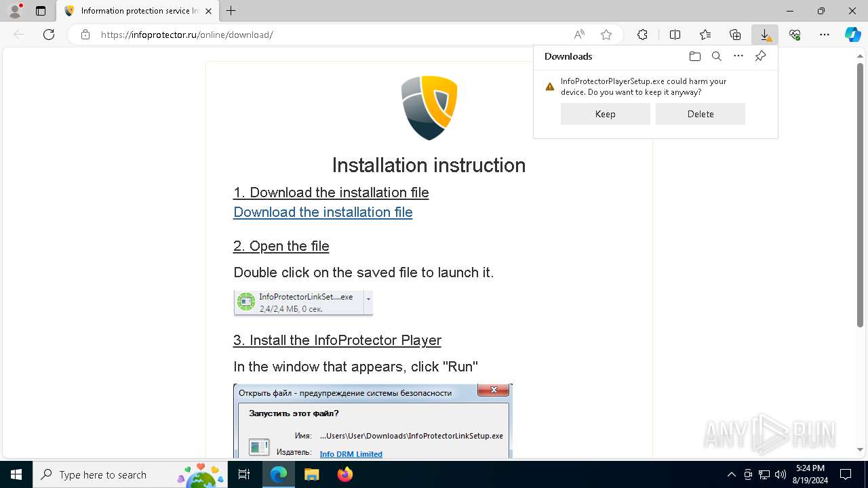Click the security warning dialog screenshot
The height and width of the screenshot is (488, 868).
[373, 421]
